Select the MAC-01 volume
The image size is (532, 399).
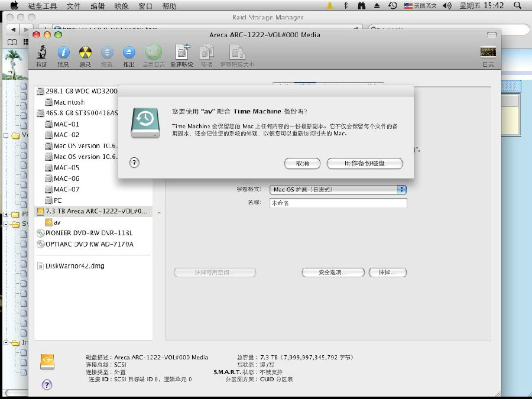[x=62, y=124]
